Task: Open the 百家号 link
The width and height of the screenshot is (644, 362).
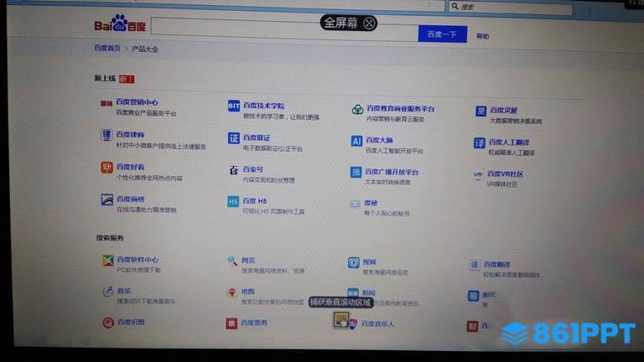Action: 253,169
